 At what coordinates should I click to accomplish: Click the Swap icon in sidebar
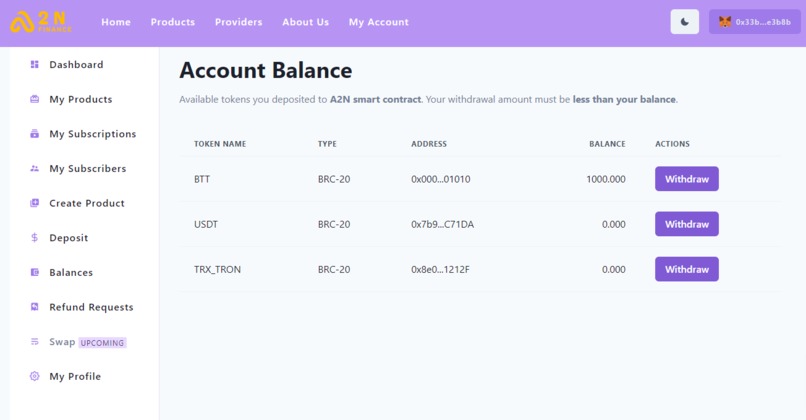[x=34, y=341]
